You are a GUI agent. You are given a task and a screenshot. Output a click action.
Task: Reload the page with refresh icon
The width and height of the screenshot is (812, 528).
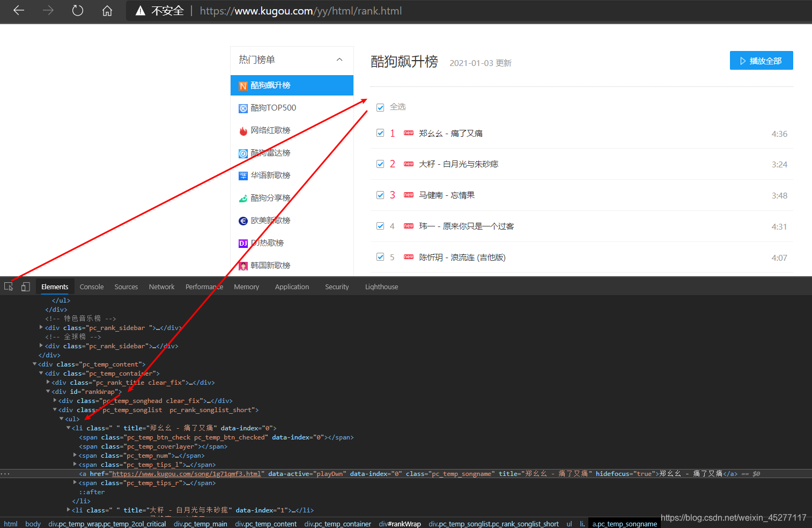point(78,10)
